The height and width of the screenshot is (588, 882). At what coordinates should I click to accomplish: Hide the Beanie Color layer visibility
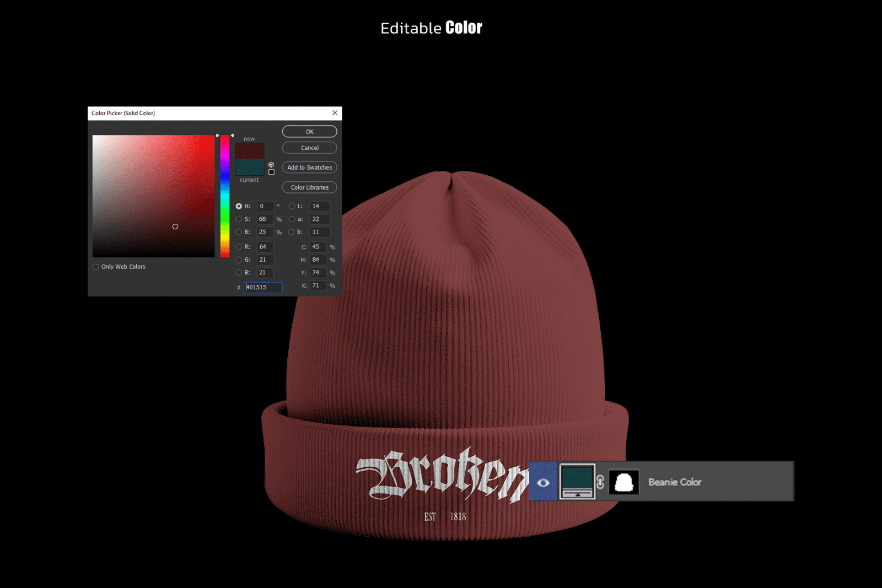(544, 483)
